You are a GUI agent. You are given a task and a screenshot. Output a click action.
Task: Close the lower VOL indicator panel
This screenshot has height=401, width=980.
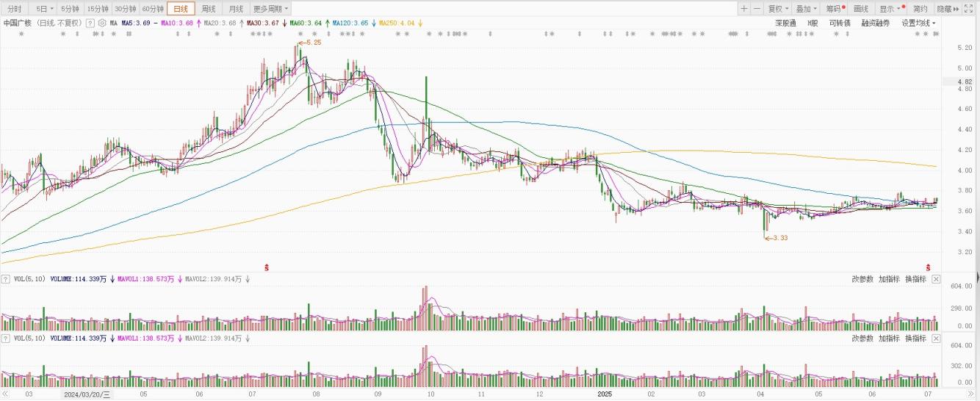tap(936, 339)
